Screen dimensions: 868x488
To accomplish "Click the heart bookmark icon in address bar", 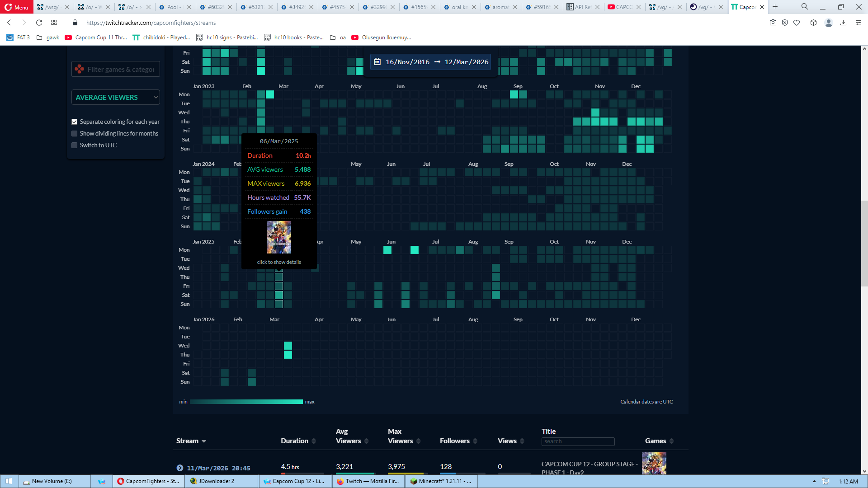I will pos(797,23).
